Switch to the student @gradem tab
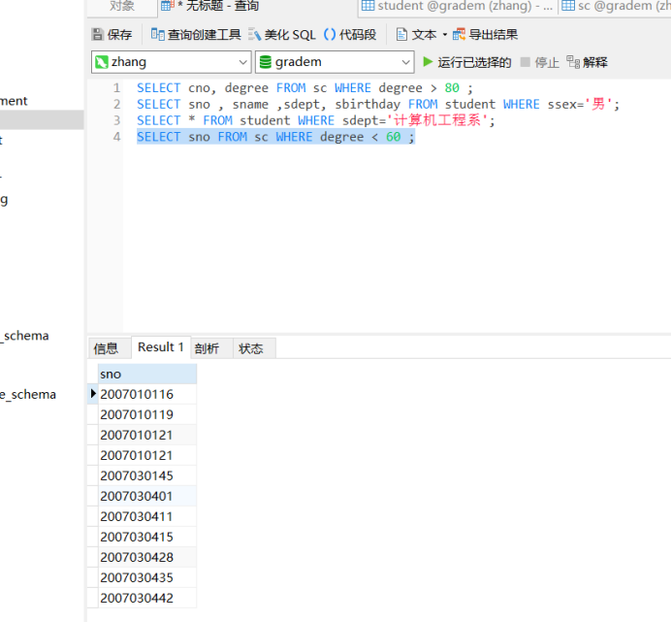Viewport: 672px width, 622px height. (458, 6)
